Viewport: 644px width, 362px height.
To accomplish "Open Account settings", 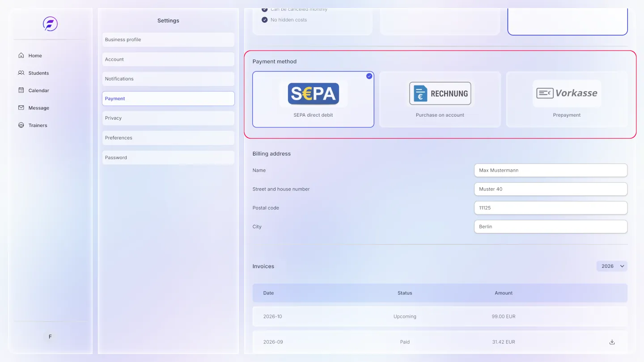I will pos(168,59).
